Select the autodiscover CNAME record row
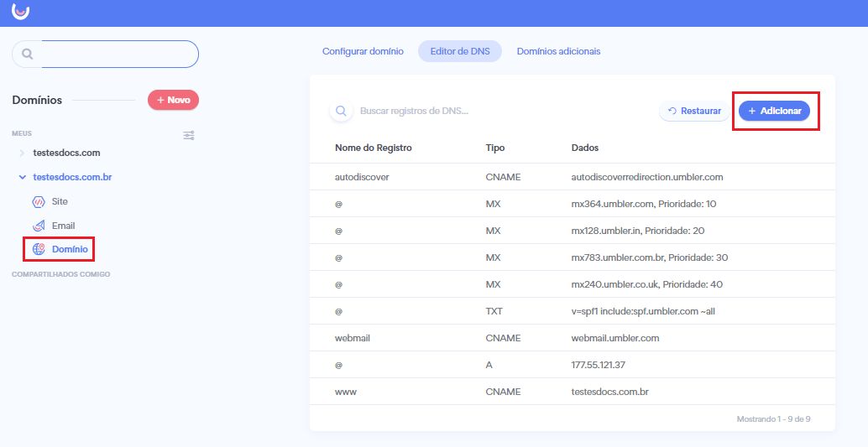The height and width of the screenshot is (447, 868). click(x=572, y=177)
